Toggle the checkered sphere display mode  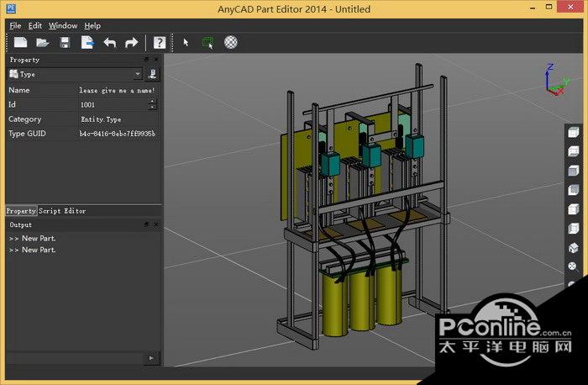pyautogui.click(x=231, y=42)
